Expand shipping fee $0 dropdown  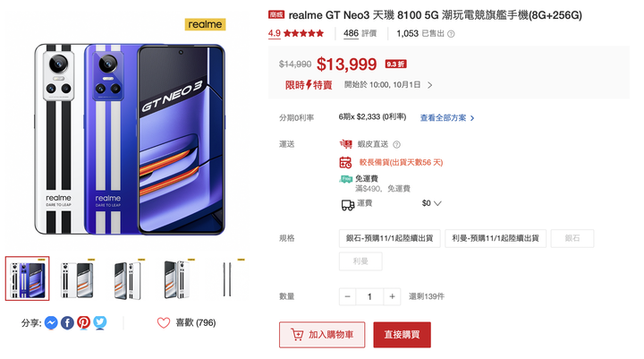click(437, 203)
